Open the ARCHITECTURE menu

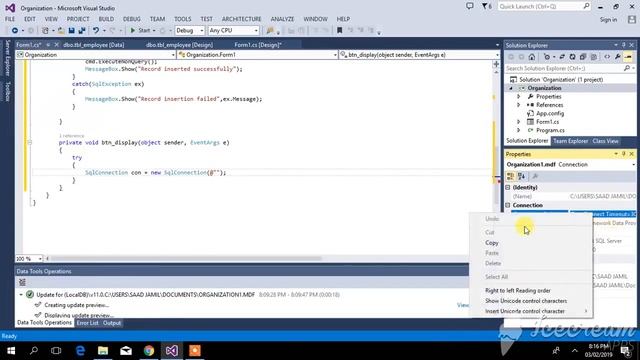(x=242, y=19)
